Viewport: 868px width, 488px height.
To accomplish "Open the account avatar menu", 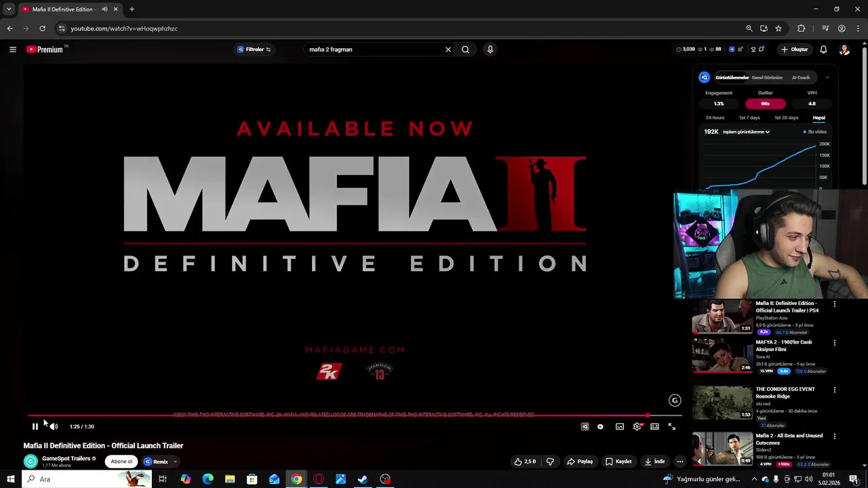I will 844,49.
